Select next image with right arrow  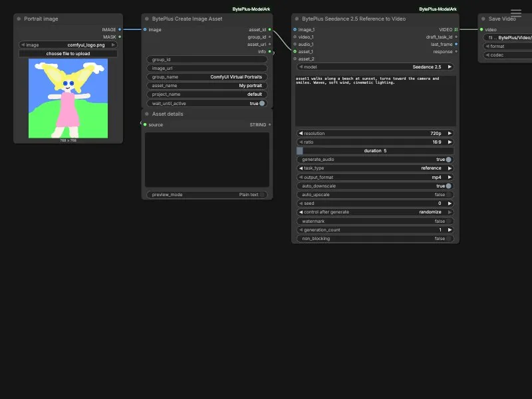113,45
